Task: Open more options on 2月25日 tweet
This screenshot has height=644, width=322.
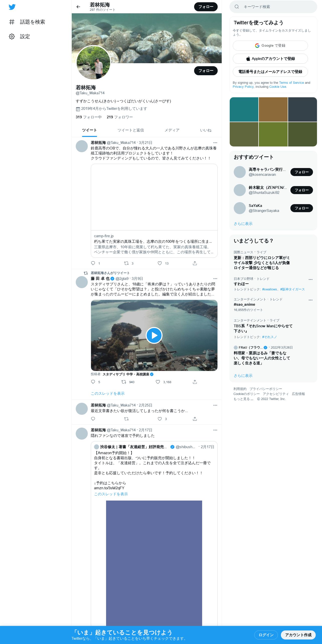Action: pyautogui.click(x=215, y=405)
